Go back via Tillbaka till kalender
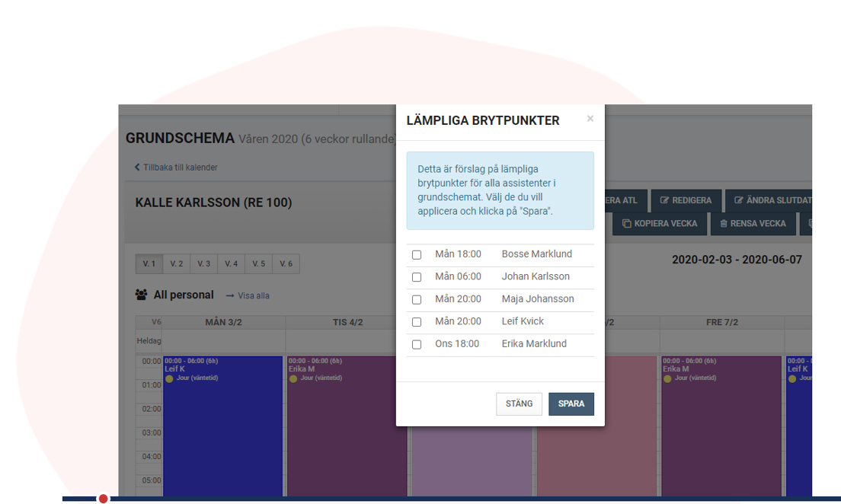 point(176,167)
